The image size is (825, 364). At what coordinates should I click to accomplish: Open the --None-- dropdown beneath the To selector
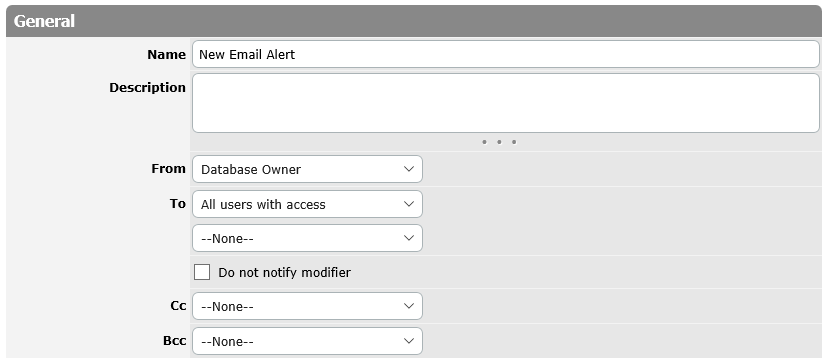tap(307, 238)
